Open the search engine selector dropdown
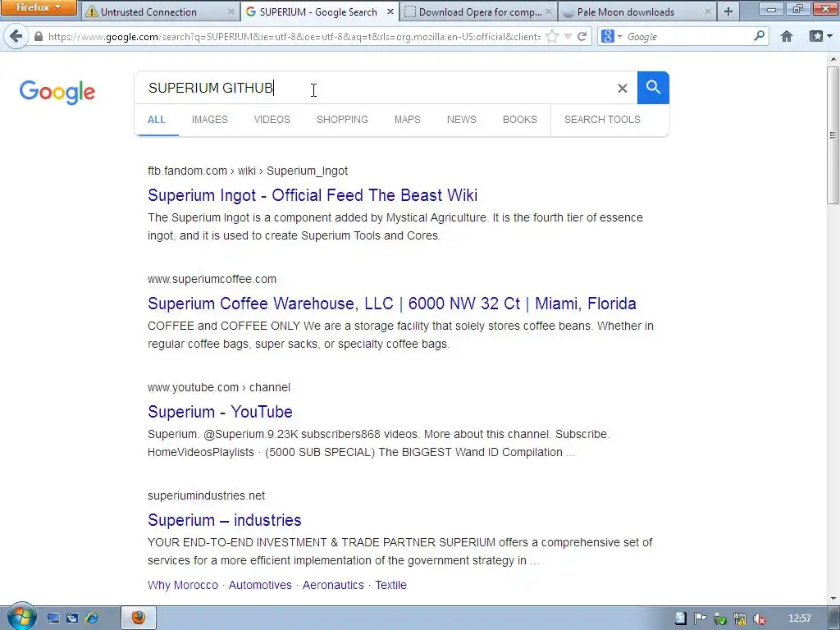This screenshot has width=840, height=630. coord(610,36)
